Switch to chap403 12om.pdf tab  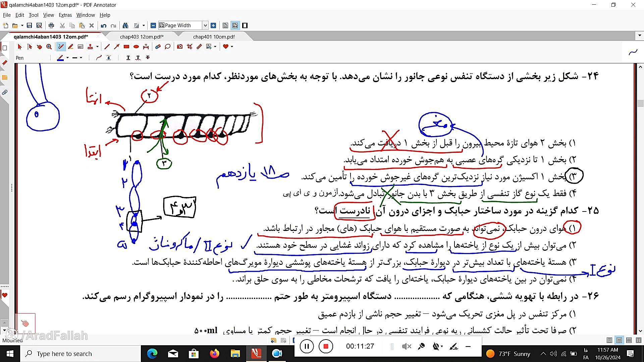click(x=142, y=37)
